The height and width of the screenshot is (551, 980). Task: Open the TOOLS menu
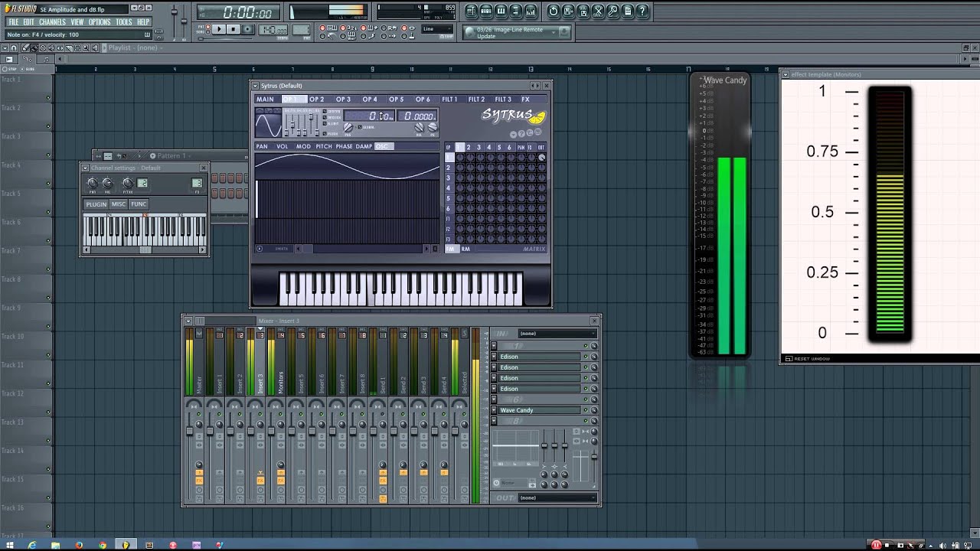[x=124, y=22]
